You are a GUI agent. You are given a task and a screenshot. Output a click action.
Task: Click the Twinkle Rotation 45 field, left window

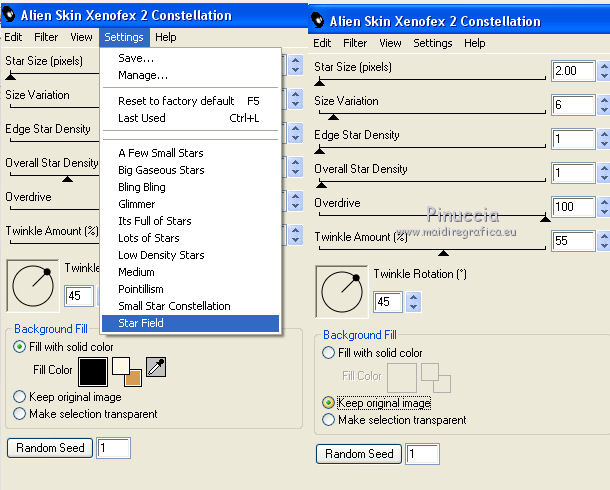tap(79, 296)
